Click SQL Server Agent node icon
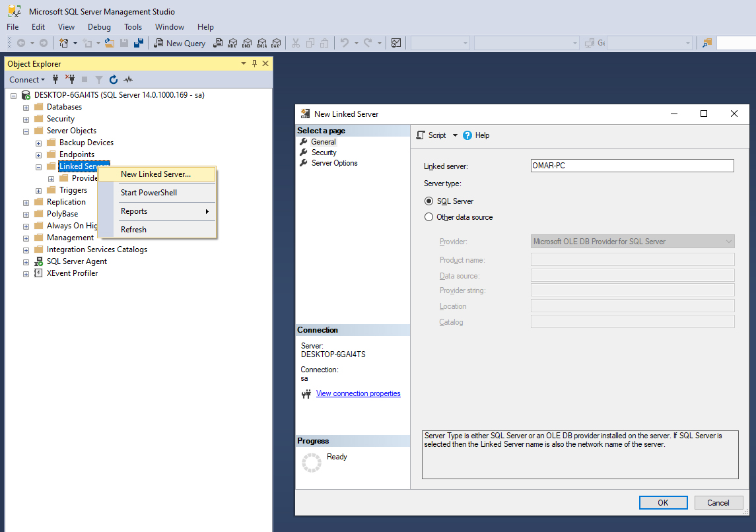The height and width of the screenshot is (532, 756). click(38, 261)
